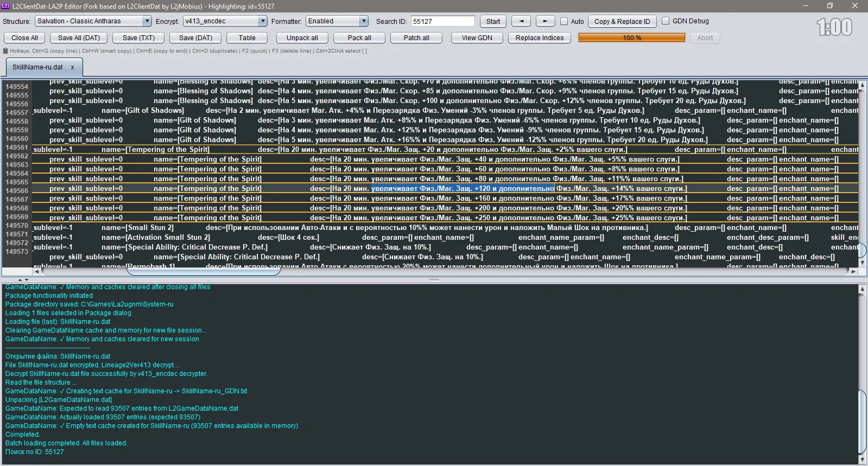Close the SkillName-ru.dat tab with x
868x466 pixels.
point(72,67)
